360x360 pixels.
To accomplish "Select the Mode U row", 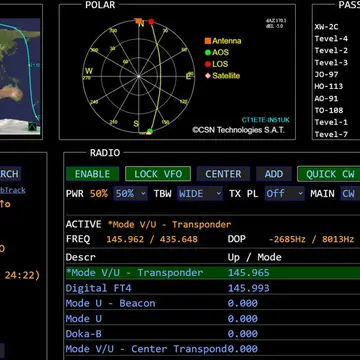I will point(213,319).
